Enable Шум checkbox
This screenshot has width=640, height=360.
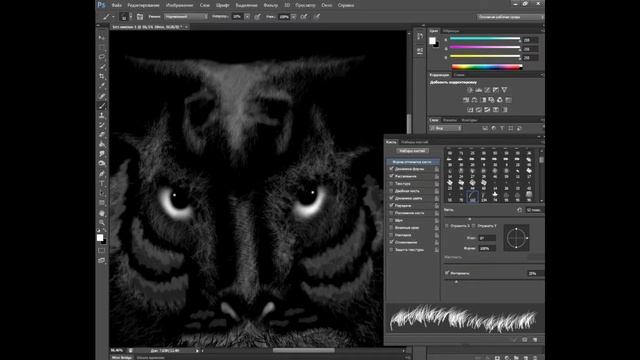[x=391, y=220]
